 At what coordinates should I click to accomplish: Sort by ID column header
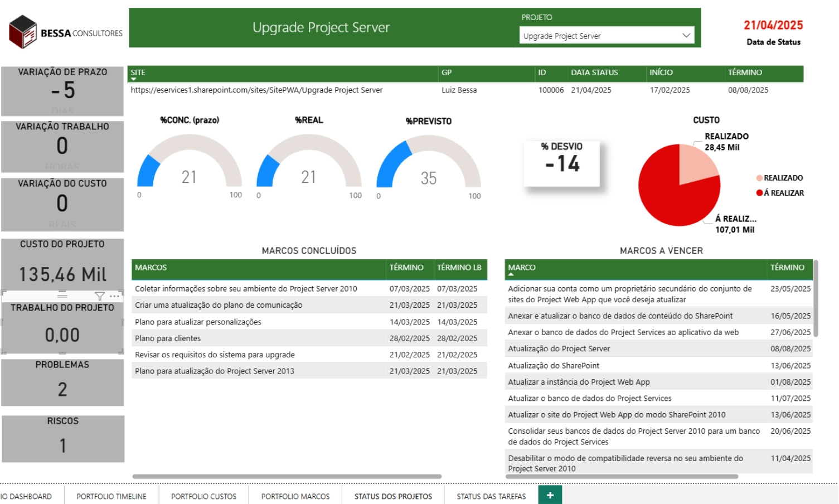(x=551, y=72)
